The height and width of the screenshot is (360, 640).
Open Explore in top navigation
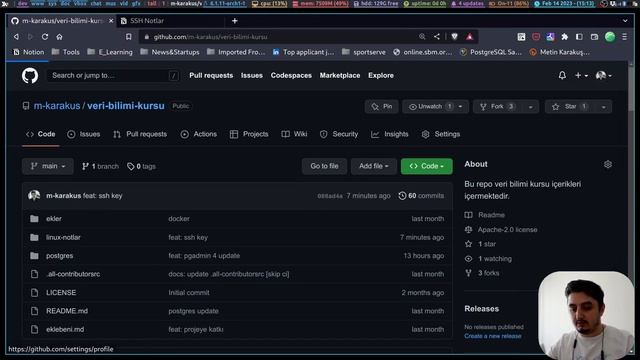pyautogui.click(x=381, y=76)
